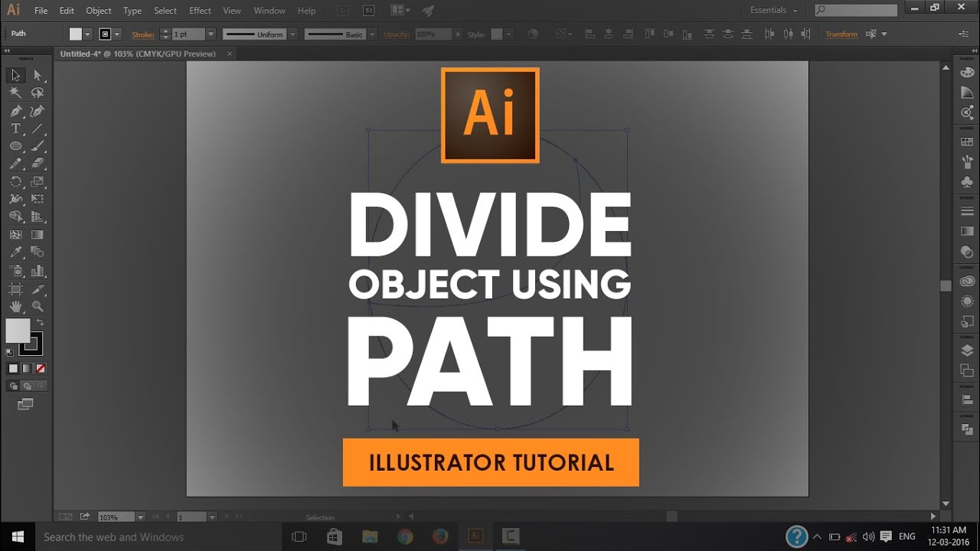Viewport: 980px width, 551px height.
Task: Open the Window menu
Action: point(269,11)
